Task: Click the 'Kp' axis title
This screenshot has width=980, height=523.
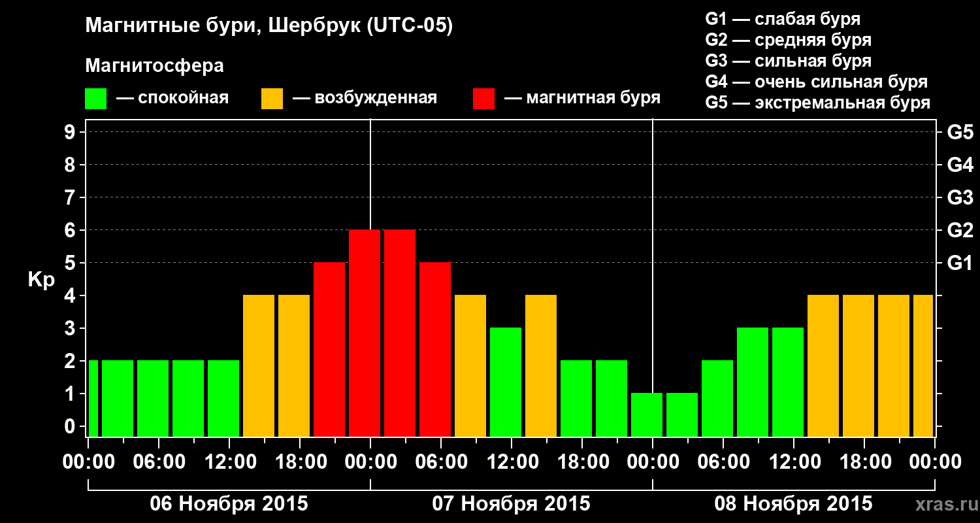Action: [41, 280]
